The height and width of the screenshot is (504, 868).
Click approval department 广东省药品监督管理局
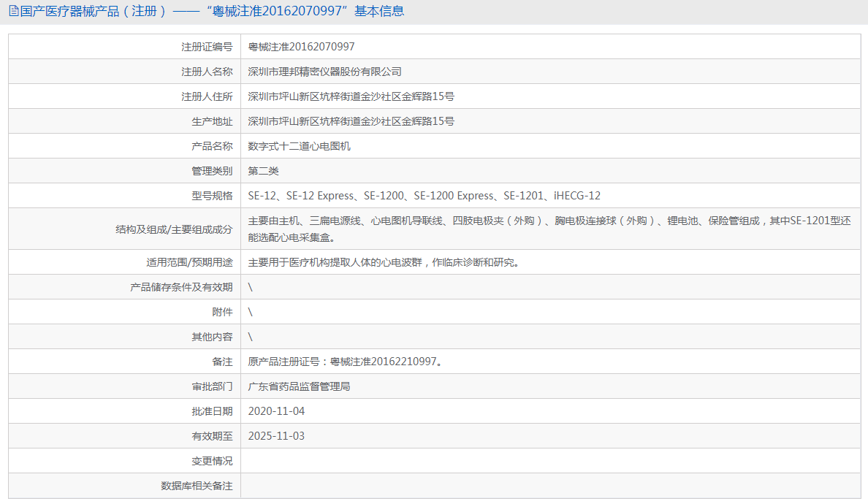click(299, 386)
